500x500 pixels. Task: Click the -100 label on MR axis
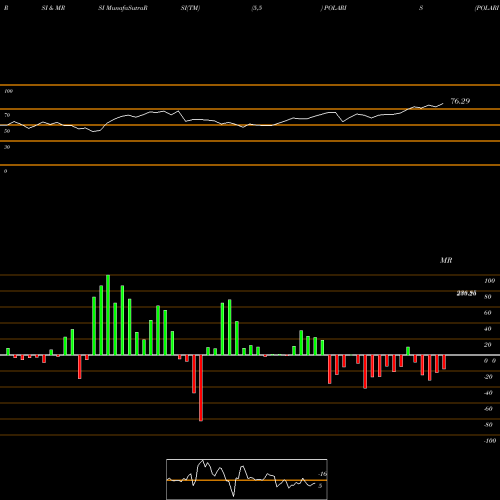coord(490,441)
